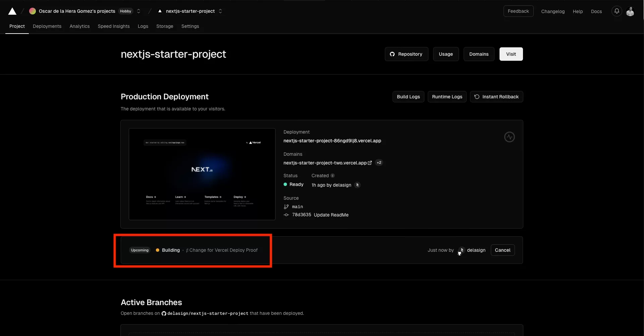The width and height of the screenshot is (644, 336).
Task: Click the commit icon beside 78d3635
Action: click(286, 215)
